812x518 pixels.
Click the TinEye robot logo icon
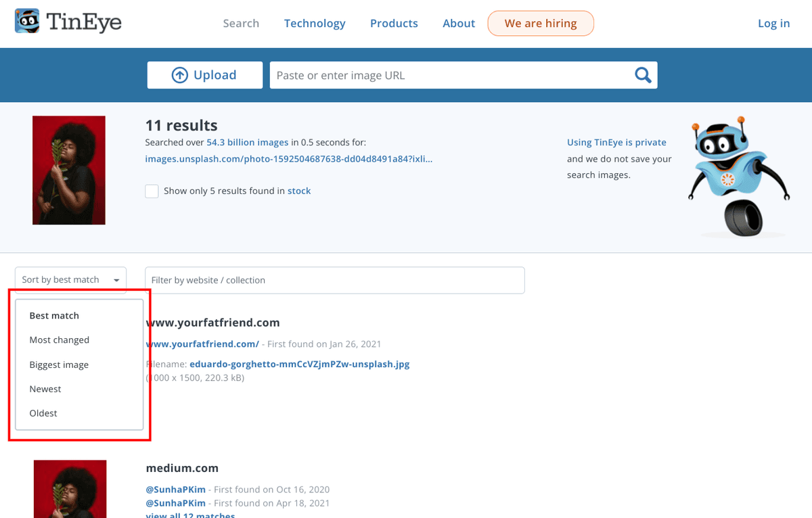pyautogui.click(x=27, y=22)
